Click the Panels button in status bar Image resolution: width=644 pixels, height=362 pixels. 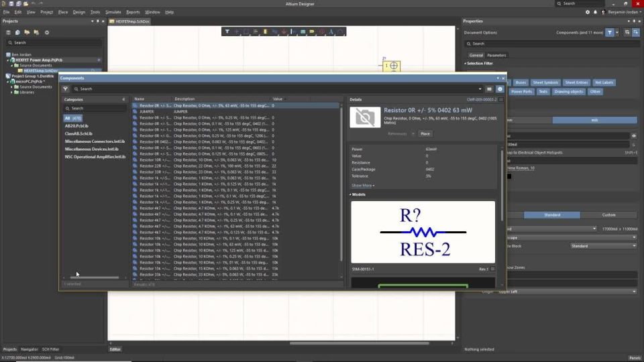(x=635, y=358)
